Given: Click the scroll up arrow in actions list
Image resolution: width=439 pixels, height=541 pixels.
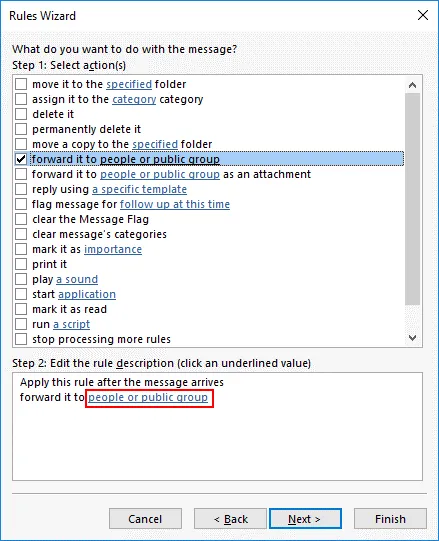Looking at the screenshot, I should (412, 85).
